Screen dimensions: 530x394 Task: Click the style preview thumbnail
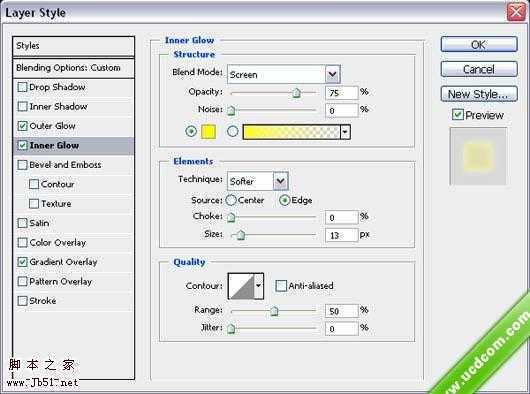click(478, 156)
